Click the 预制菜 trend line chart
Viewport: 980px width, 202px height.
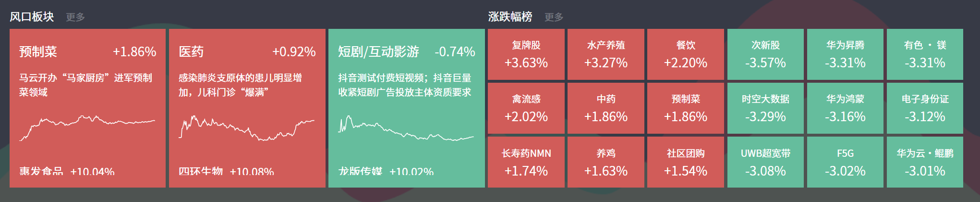(x=87, y=127)
